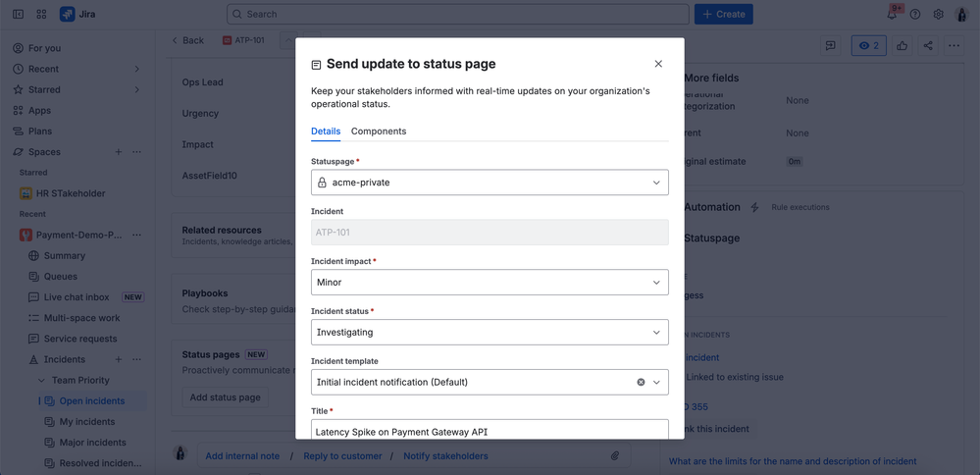The height and width of the screenshot is (475, 980).
Task: Click Notify stakeholders
Action: (445, 456)
